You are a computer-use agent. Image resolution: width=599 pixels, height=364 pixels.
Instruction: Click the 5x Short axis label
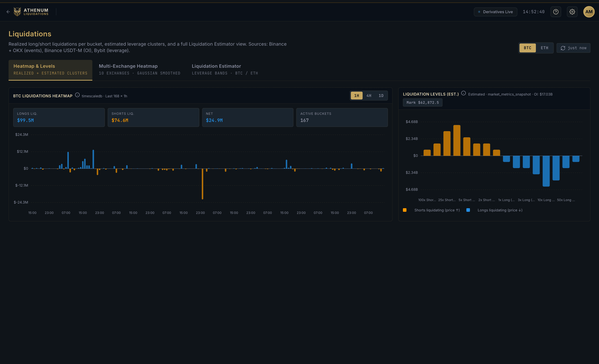pos(467,200)
